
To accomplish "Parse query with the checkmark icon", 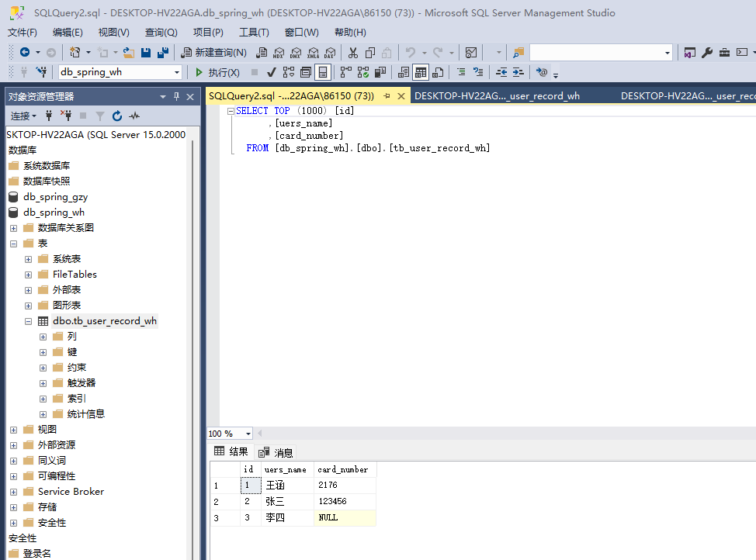I will [272, 72].
